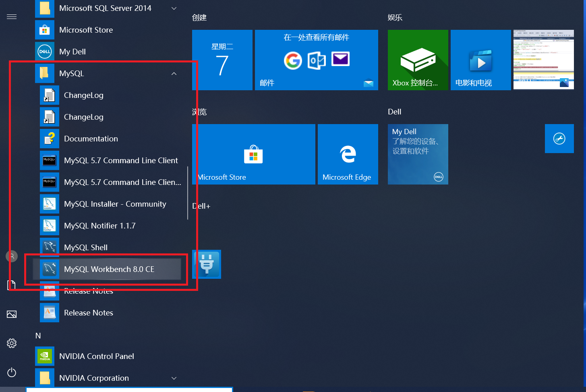Open the Xbox 控制台 tile

[418, 60]
